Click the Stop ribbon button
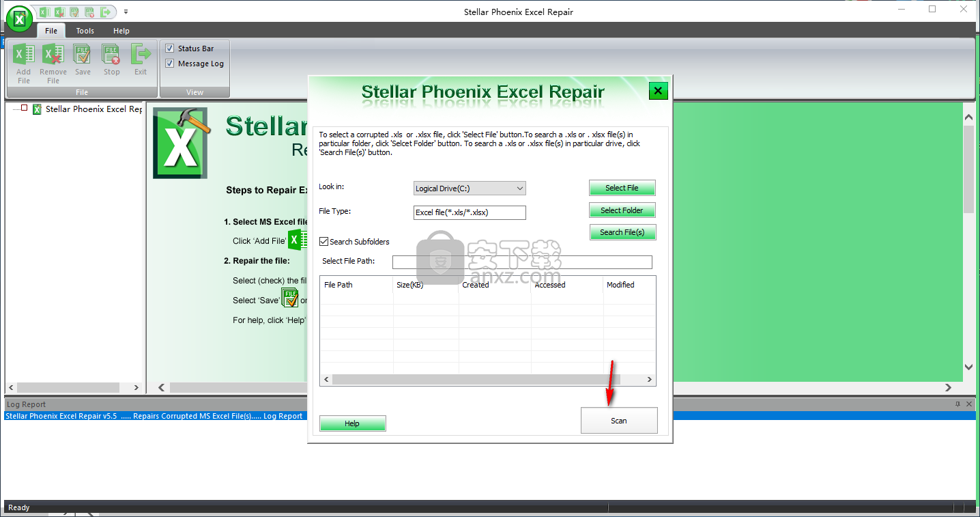The width and height of the screenshot is (980, 517). pyautogui.click(x=112, y=60)
